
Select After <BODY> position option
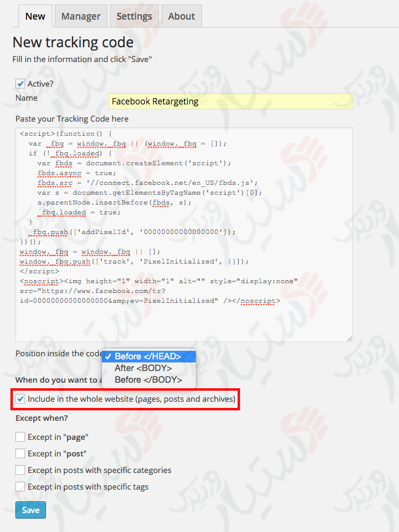[149, 368]
